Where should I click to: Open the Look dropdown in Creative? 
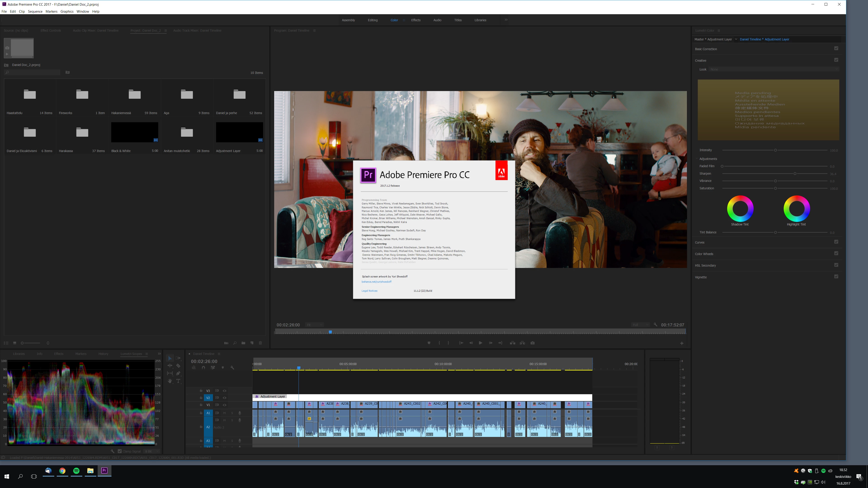774,69
